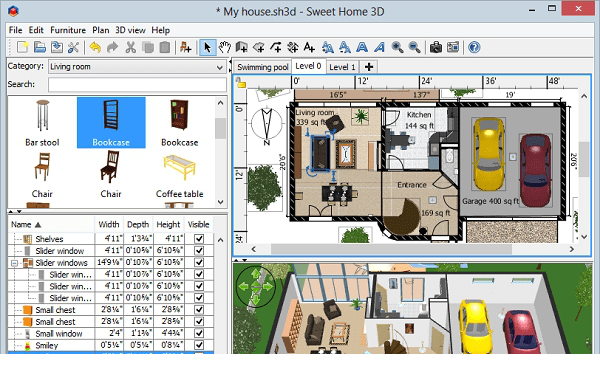Open the Plan menu

(101, 30)
